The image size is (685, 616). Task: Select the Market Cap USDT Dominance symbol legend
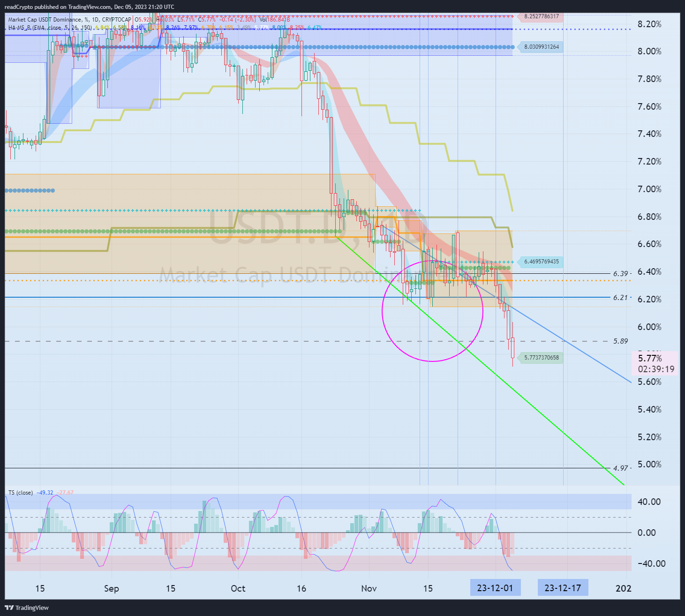click(69, 20)
